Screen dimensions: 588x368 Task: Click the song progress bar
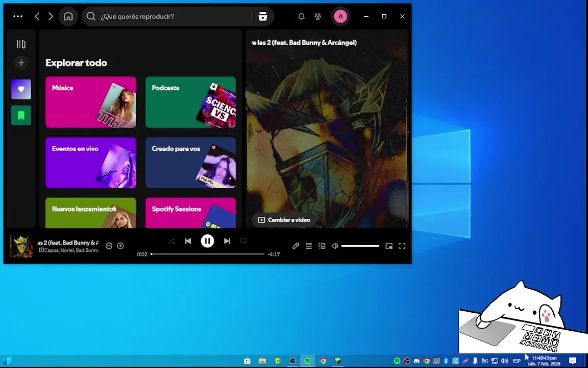tap(208, 254)
